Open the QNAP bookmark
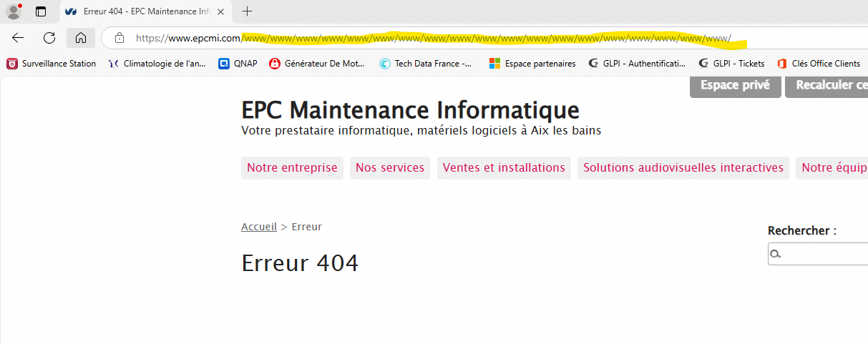 [x=238, y=64]
